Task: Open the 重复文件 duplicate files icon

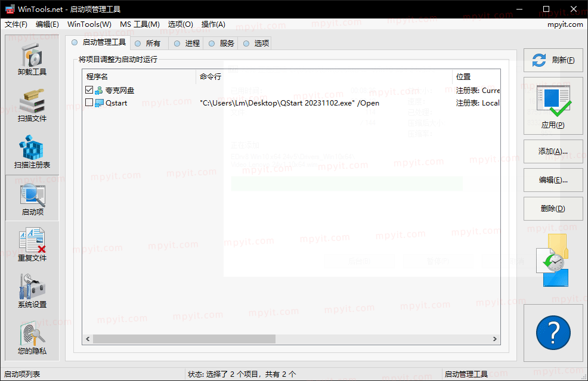Action: 32,245
